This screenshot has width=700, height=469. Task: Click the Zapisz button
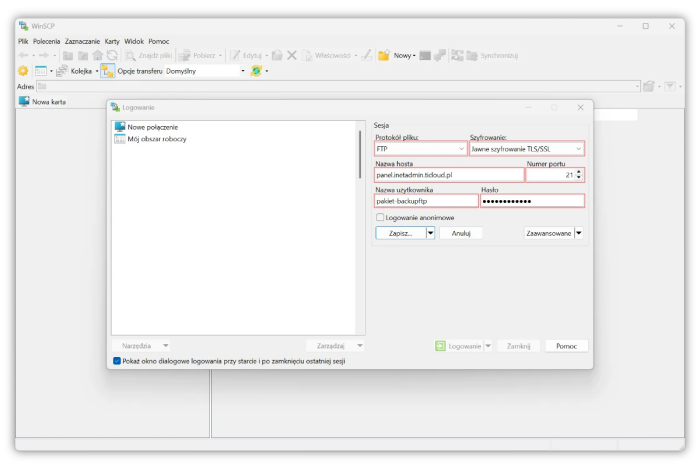(401, 233)
